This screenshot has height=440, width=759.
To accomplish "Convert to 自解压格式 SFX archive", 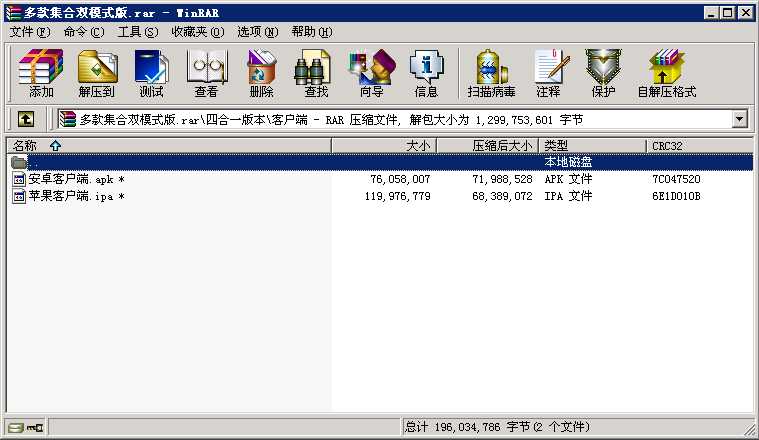I will pos(667,73).
